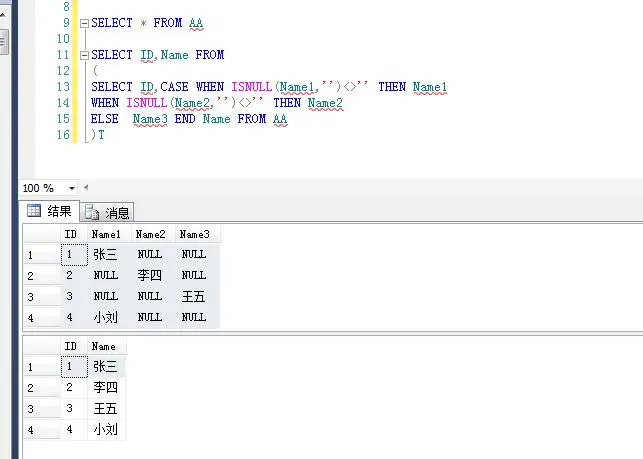The height and width of the screenshot is (459, 643).
Task: Click the messages icon on 消息 tab
Action: 92,212
